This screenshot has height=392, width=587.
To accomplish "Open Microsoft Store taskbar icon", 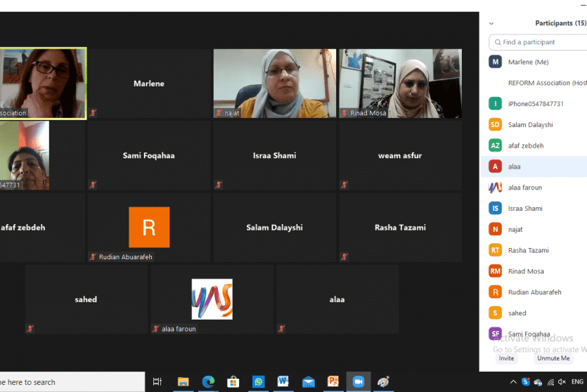I will (x=233, y=381).
